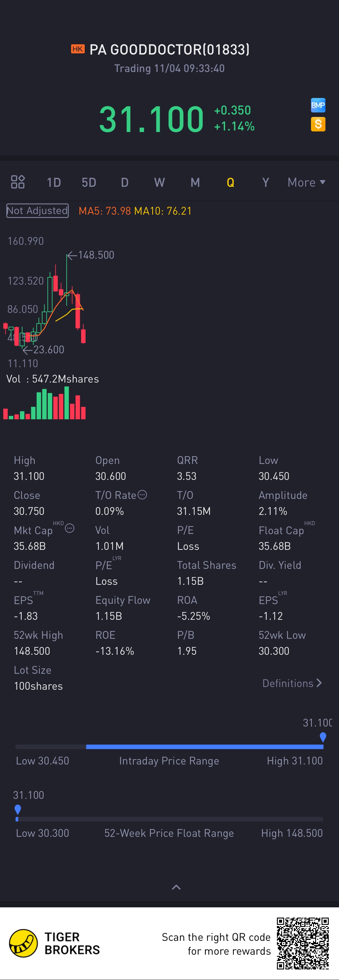Select the Y yearly chart tab
This screenshot has height=980, width=339.
[x=265, y=183]
